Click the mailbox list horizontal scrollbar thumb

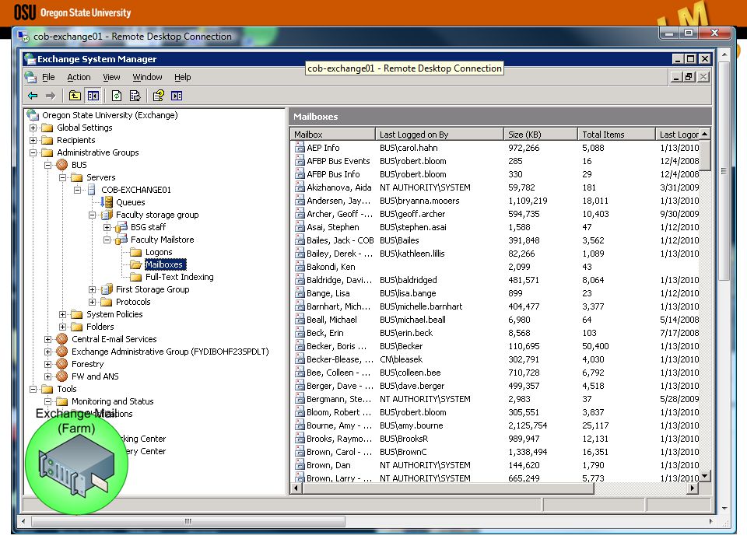(x=448, y=488)
